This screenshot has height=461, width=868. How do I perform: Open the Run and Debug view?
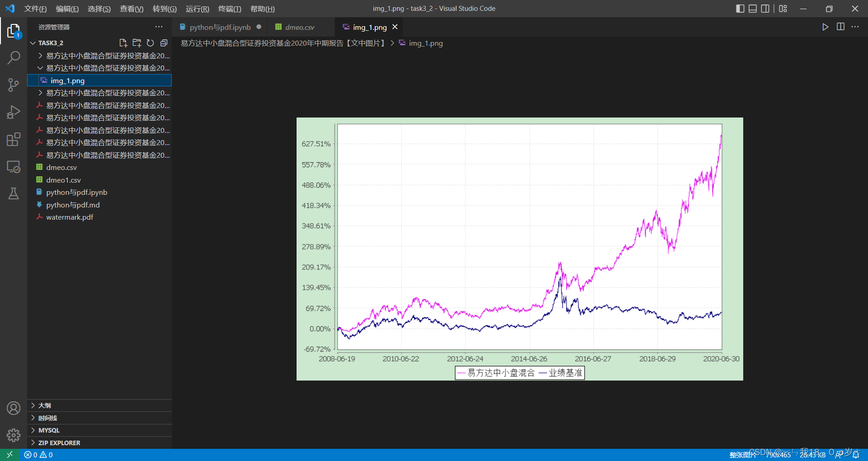tap(14, 112)
